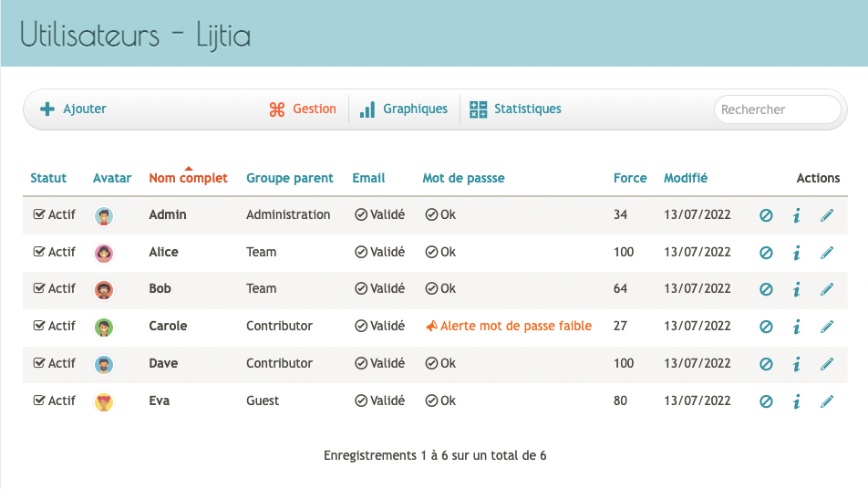Screen dimensions: 868x489
Task: Toggle Actif checkbox for Admin
Action: pyautogui.click(x=38, y=214)
